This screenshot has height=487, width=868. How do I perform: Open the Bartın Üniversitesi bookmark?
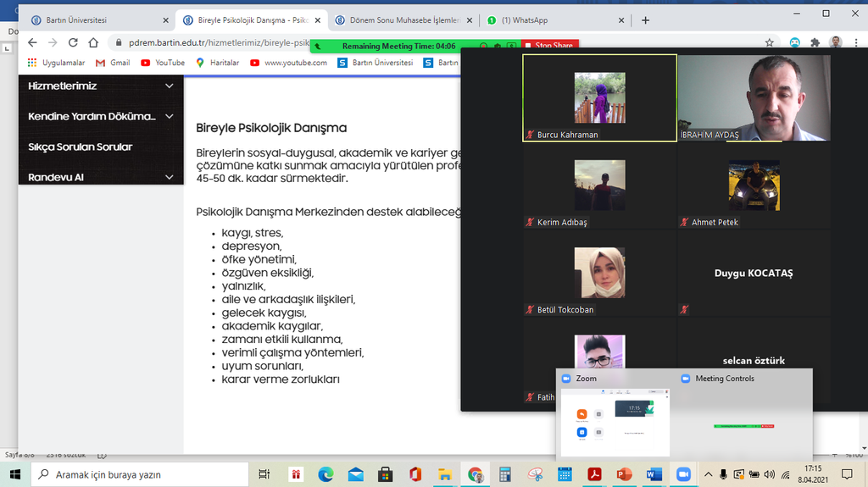coord(376,63)
